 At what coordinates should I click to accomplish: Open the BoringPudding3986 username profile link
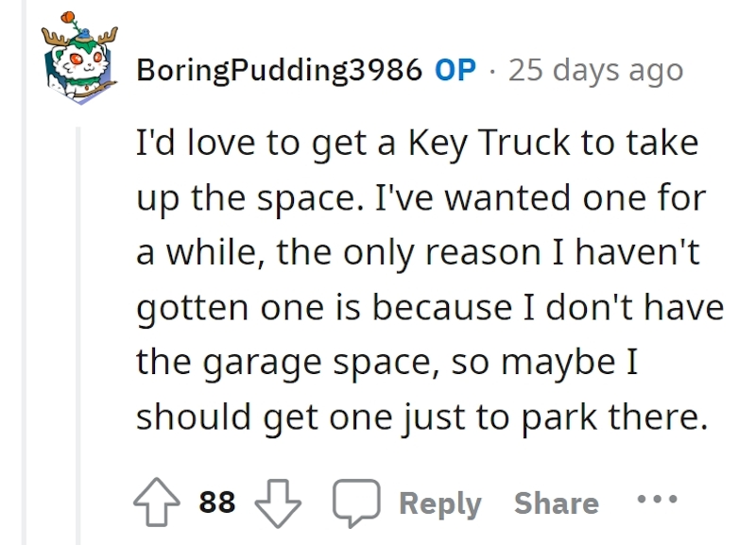tap(279, 70)
